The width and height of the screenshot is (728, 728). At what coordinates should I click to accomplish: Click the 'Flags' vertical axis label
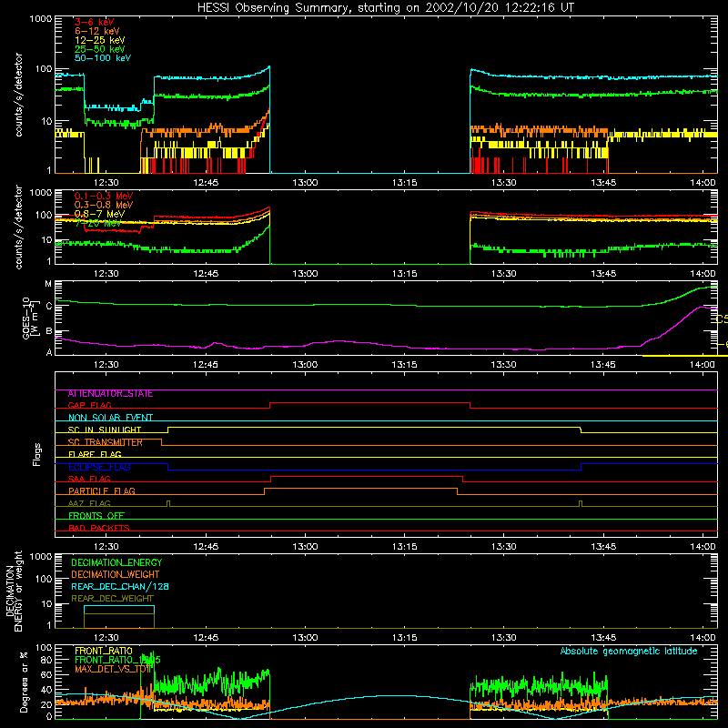[37, 454]
